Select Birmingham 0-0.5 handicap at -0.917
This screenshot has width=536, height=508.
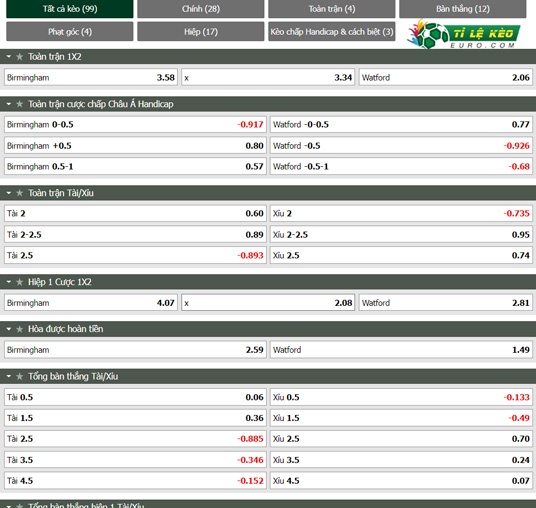[x=135, y=124]
